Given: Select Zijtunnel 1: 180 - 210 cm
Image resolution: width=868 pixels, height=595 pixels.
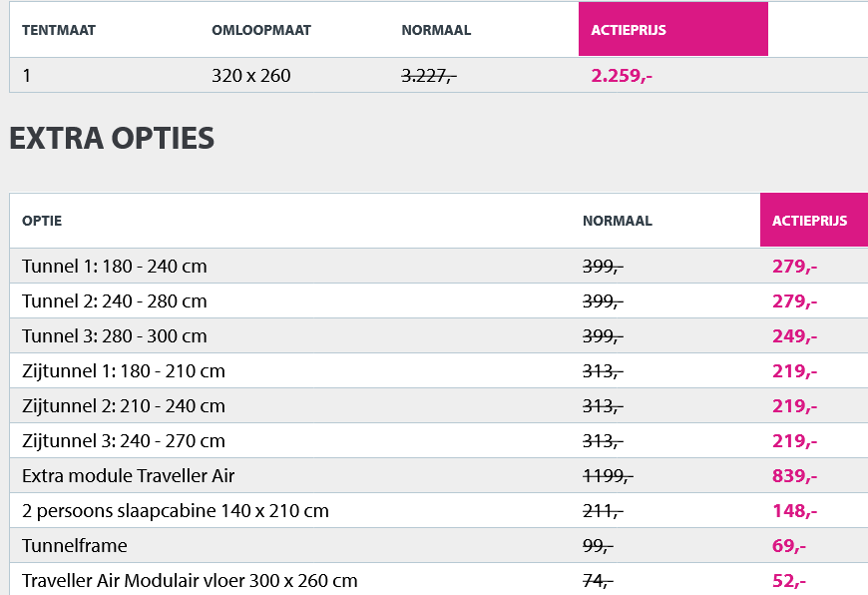Looking at the screenshot, I should coord(124,371).
